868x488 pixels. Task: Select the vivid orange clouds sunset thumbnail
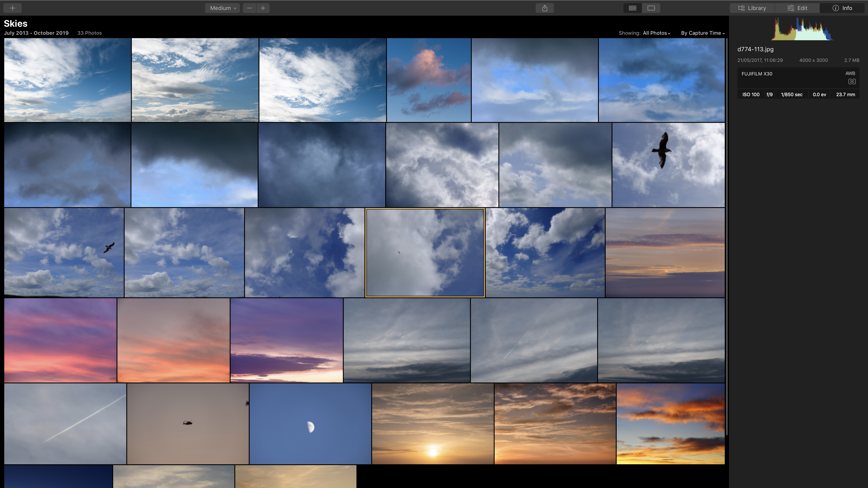(x=670, y=424)
